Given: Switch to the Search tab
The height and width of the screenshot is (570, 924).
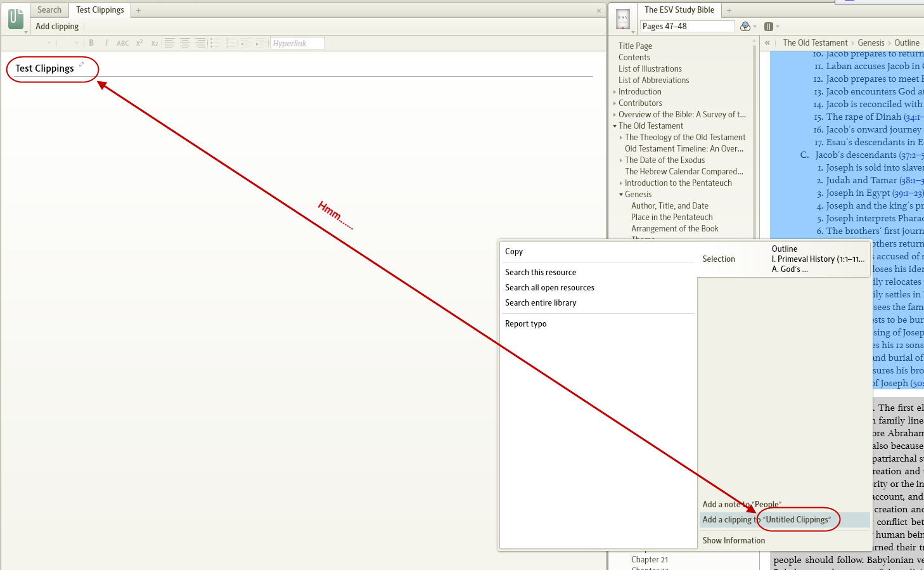Looking at the screenshot, I should pyautogui.click(x=49, y=10).
